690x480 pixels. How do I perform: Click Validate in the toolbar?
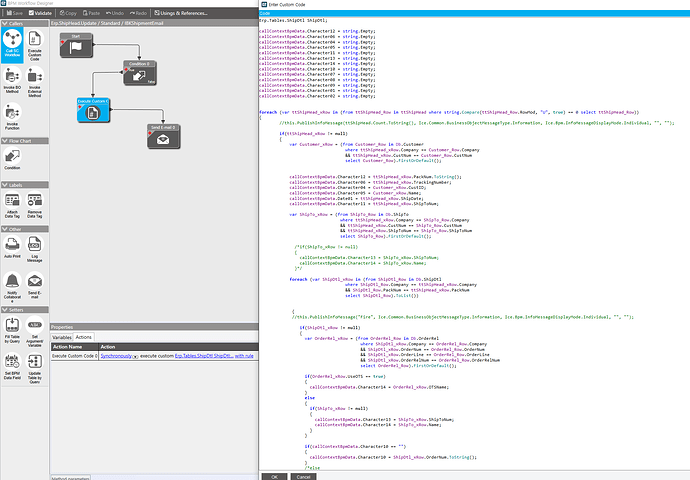click(40, 13)
